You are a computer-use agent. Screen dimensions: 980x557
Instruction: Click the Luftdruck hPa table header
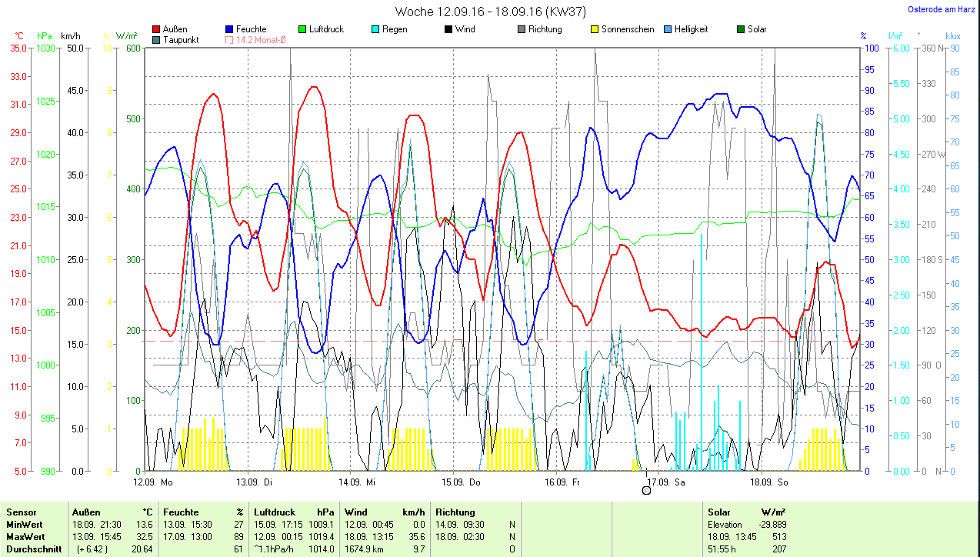click(295, 512)
